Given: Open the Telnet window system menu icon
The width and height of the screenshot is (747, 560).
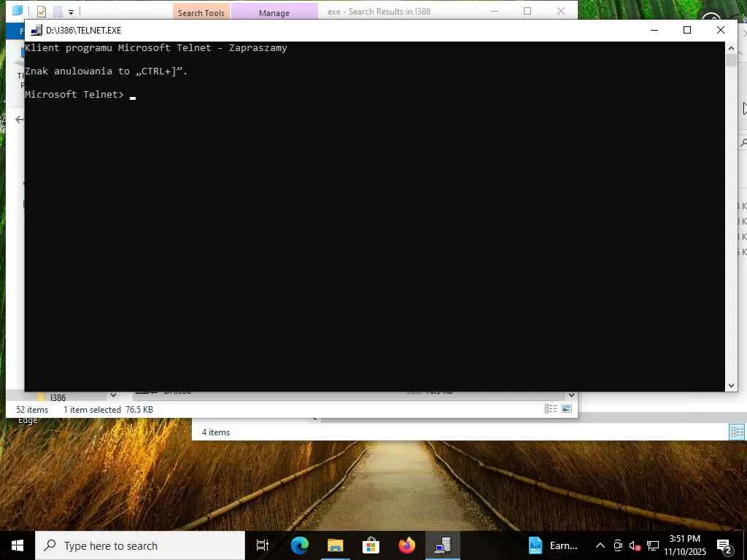Looking at the screenshot, I should (x=36, y=31).
